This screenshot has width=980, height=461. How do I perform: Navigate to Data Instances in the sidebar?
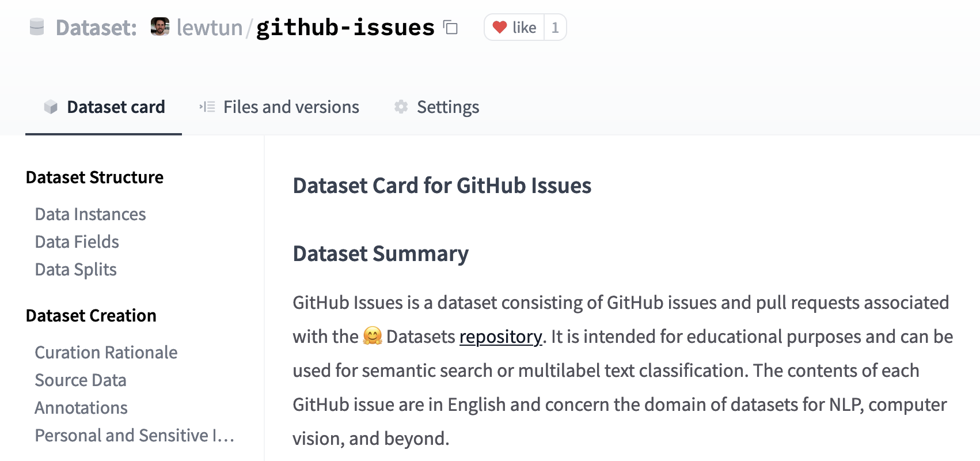90,214
